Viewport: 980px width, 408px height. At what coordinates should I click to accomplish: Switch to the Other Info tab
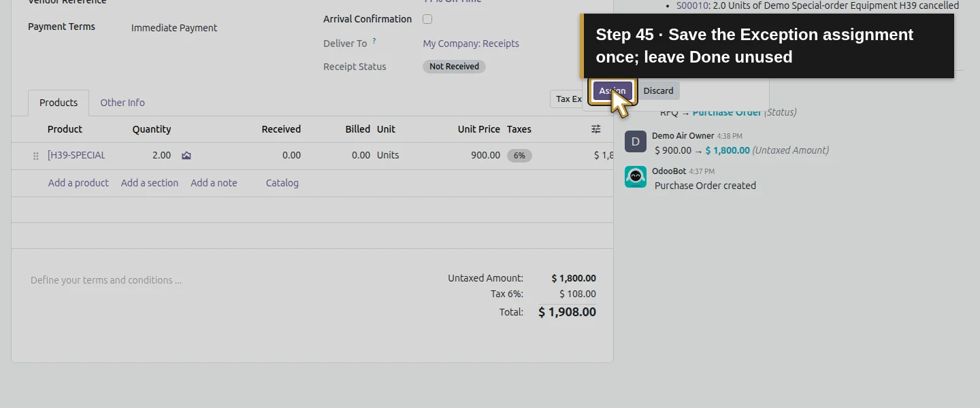point(122,103)
